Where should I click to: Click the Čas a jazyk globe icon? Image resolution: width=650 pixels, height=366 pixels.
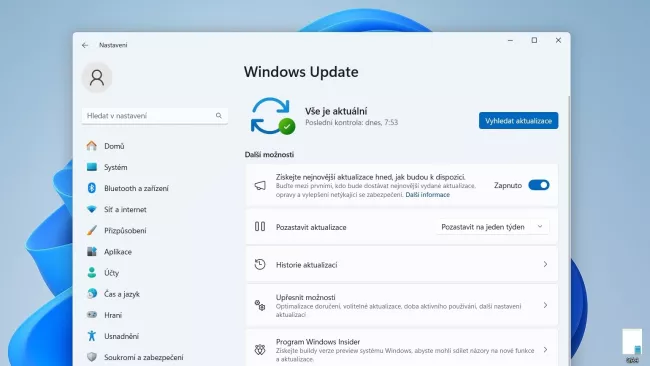tap(92, 294)
